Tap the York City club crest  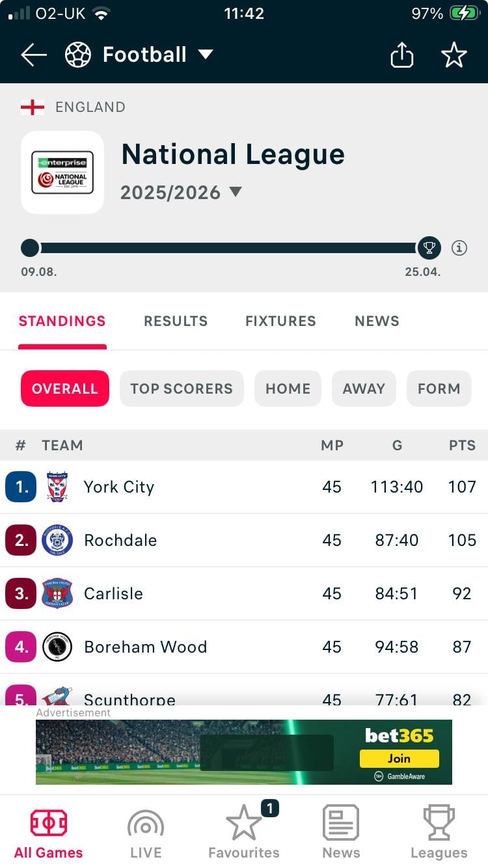[x=57, y=487]
